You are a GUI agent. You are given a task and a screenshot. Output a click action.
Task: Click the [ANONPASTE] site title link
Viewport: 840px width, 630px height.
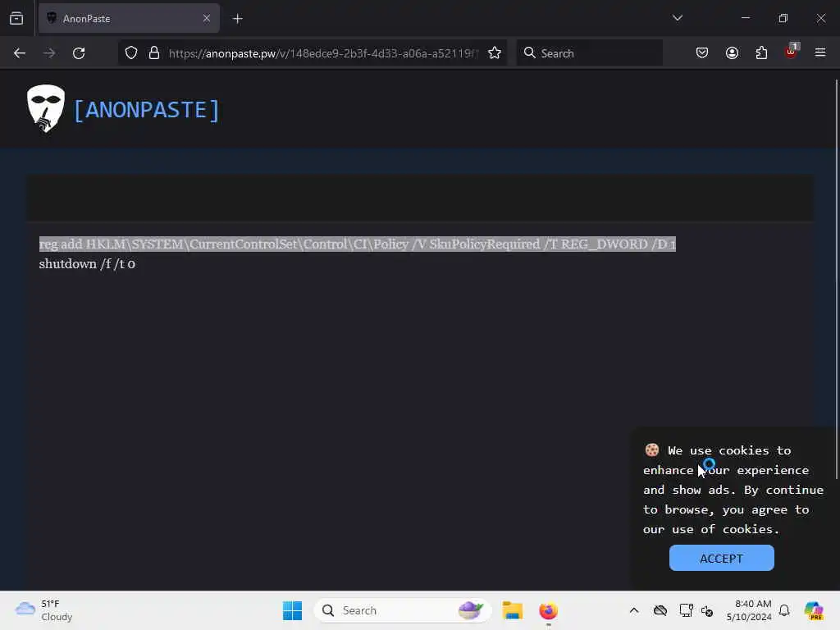pyautogui.click(x=146, y=110)
